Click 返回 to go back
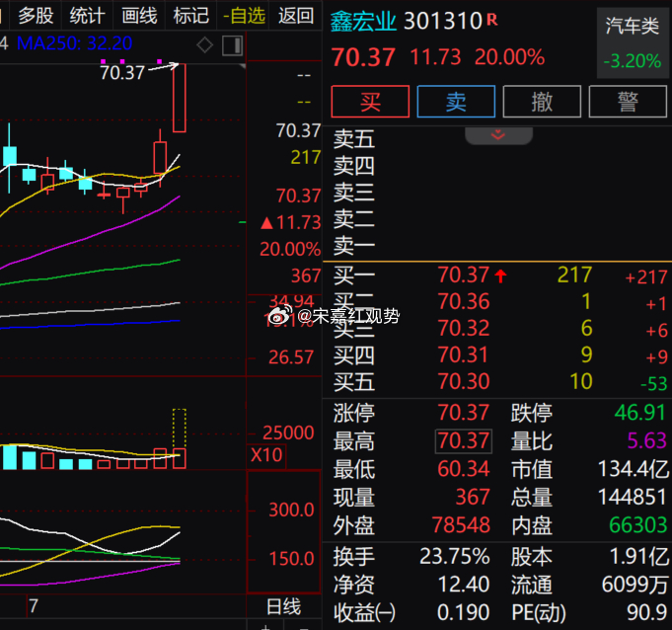Viewport: 672px width, 630px height. [296, 16]
